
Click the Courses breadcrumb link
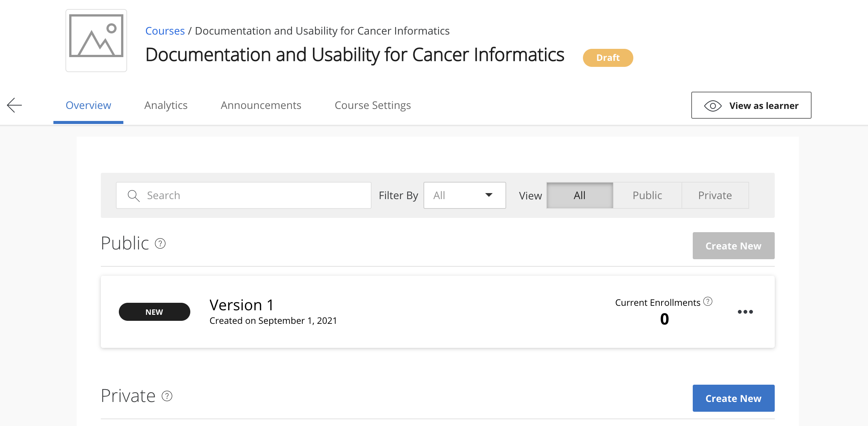click(x=165, y=31)
